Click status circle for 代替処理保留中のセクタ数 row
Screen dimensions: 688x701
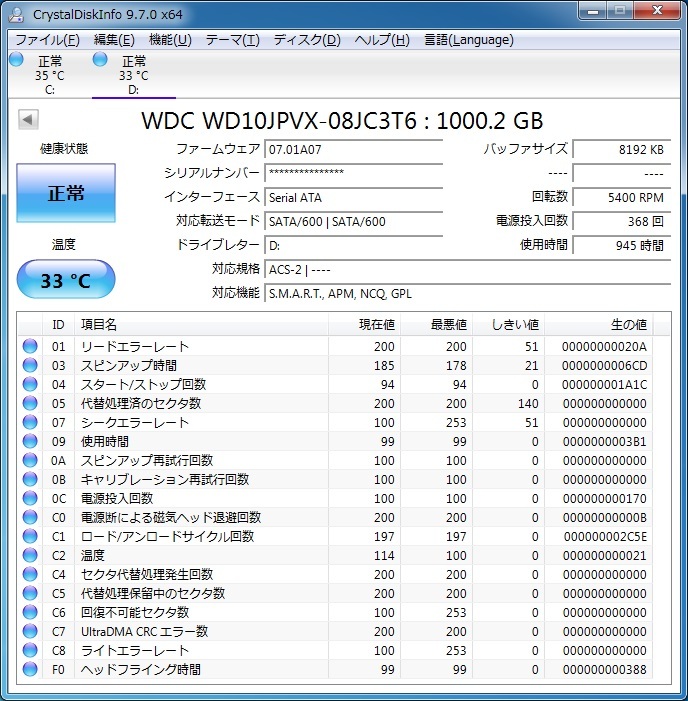tap(30, 593)
